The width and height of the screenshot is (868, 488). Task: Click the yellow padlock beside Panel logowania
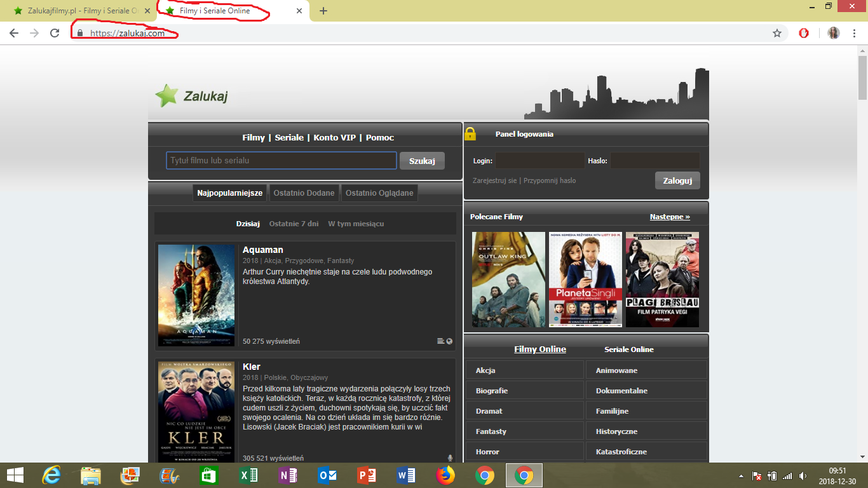(470, 133)
